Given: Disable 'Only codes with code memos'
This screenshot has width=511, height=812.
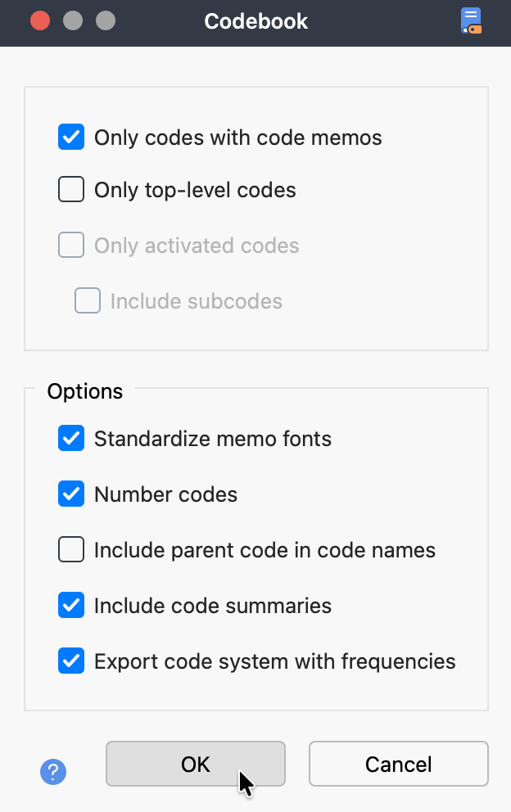Looking at the screenshot, I should click(x=71, y=137).
